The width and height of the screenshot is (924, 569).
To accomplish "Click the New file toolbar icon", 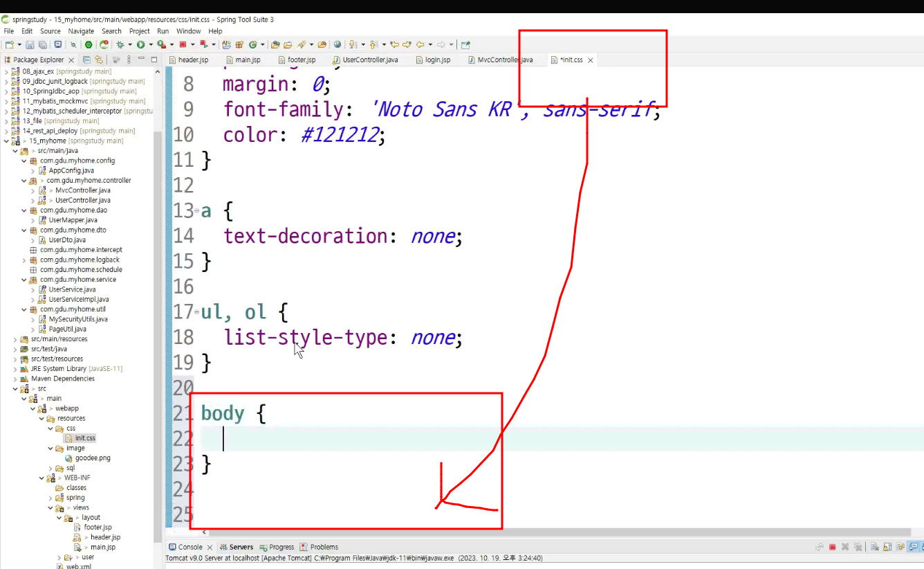I will tap(9, 44).
